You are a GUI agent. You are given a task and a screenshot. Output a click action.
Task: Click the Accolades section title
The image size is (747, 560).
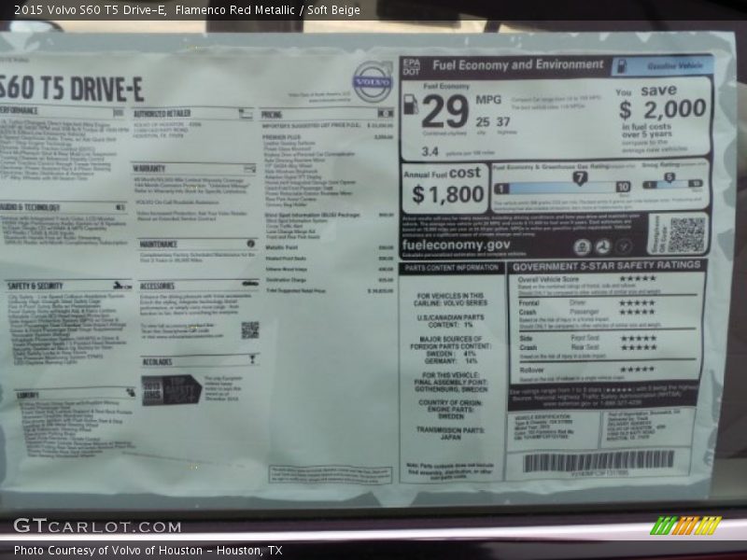[x=157, y=362]
